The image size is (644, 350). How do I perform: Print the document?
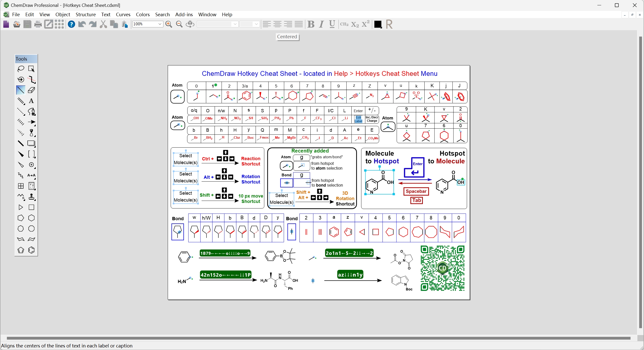click(x=38, y=24)
